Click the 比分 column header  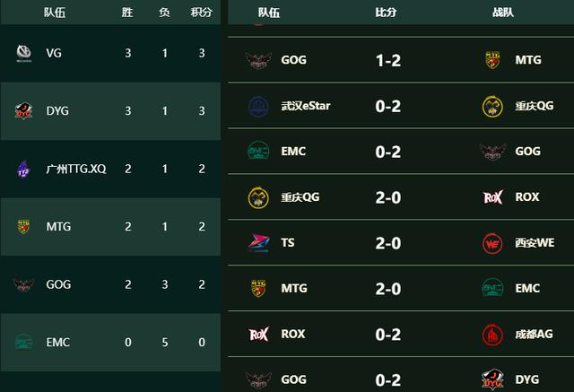tap(387, 13)
